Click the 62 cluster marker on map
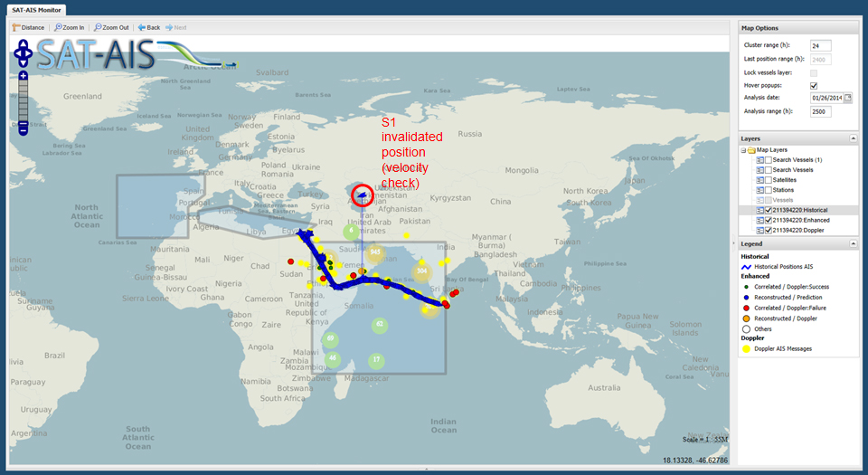The height and width of the screenshot is (475, 868). (x=379, y=325)
